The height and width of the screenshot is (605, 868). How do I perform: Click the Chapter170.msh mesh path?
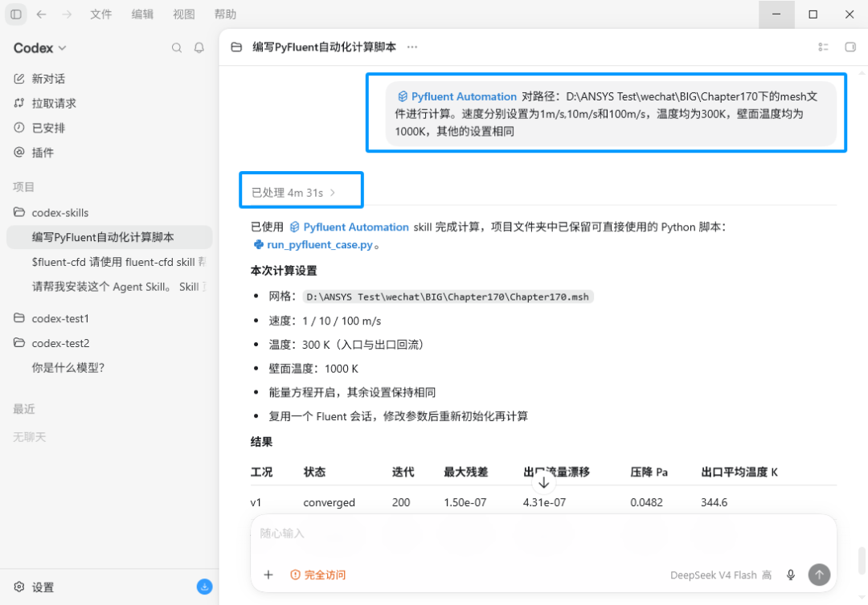tap(448, 296)
